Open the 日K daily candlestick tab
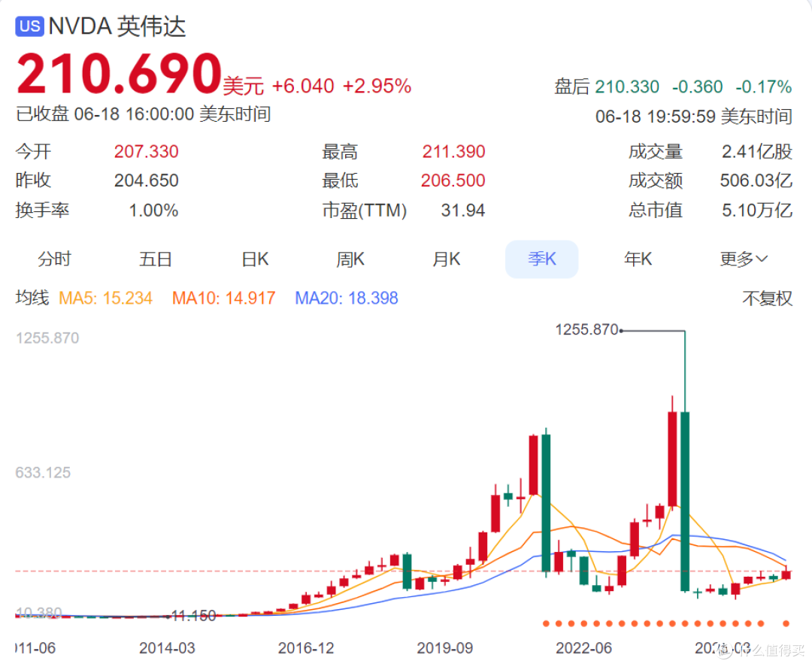Screen dimensions: 812x667 tap(256, 259)
